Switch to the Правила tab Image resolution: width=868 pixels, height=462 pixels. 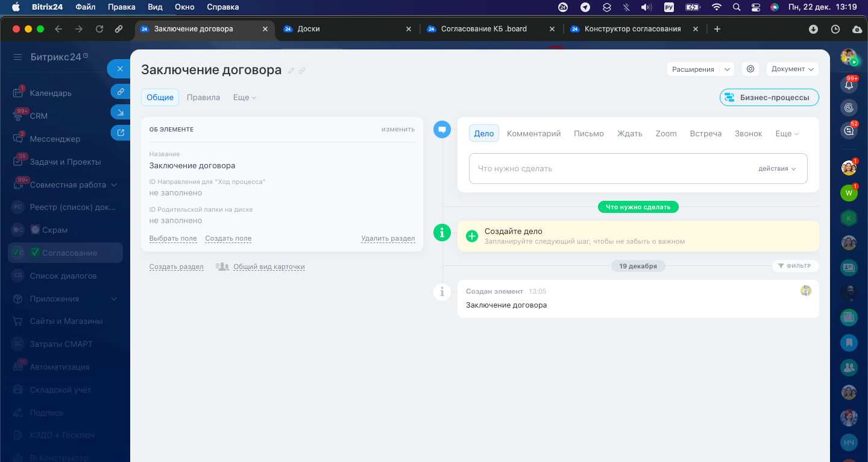point(203,97)
